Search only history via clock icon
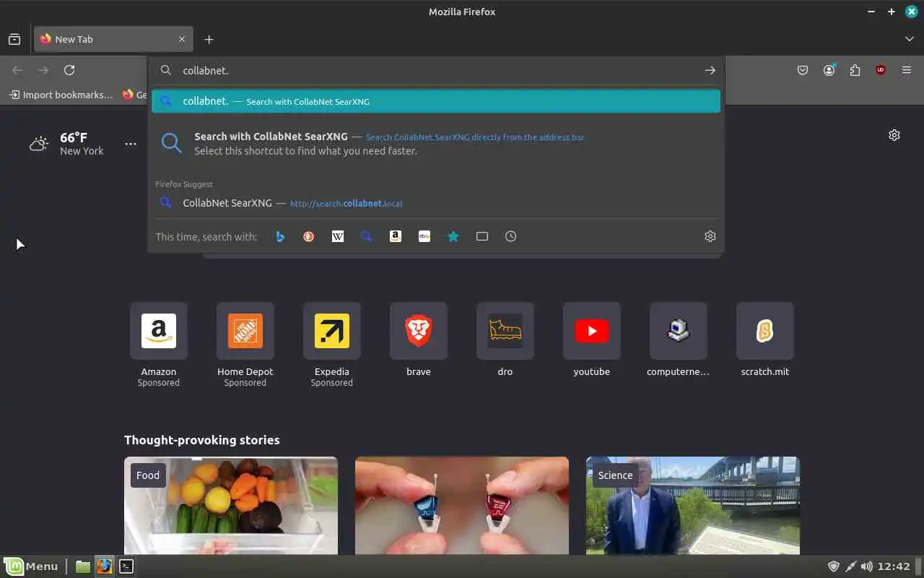The image size is (924, 578). click(x=511, y=236)
